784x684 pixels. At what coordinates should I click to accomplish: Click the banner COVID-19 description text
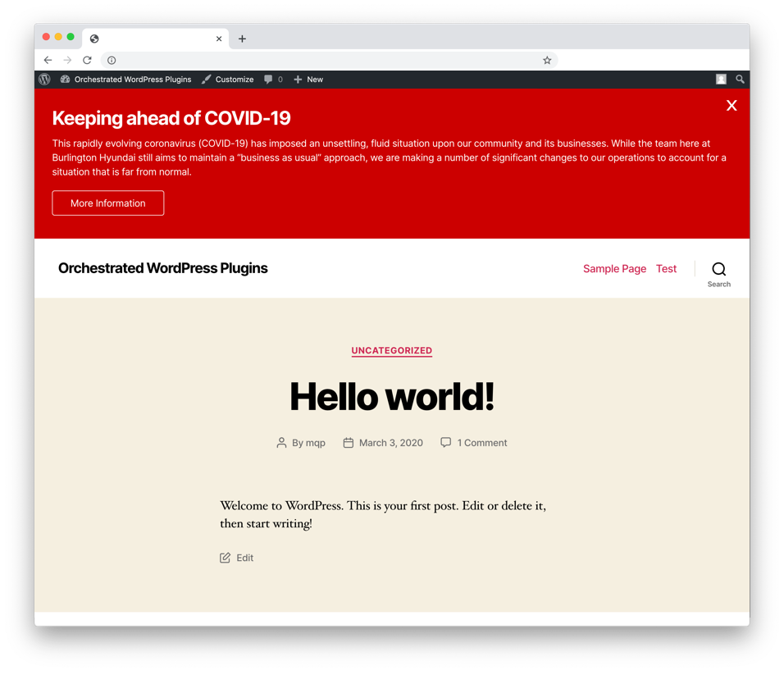click(389, 157)
